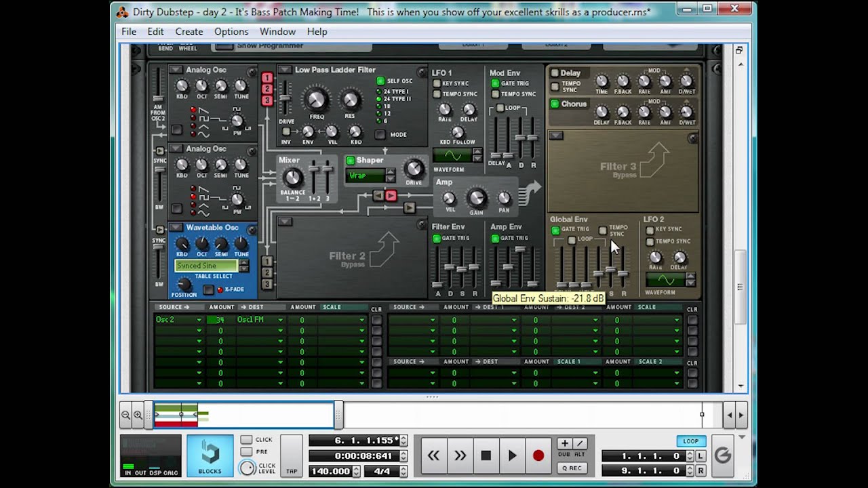
Task: Enable LFO 1 Key Sync
Action: tap(437, 83)
